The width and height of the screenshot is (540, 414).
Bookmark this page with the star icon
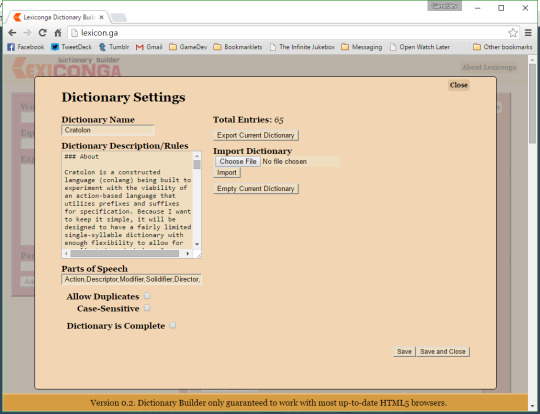[x=513, y=33]
